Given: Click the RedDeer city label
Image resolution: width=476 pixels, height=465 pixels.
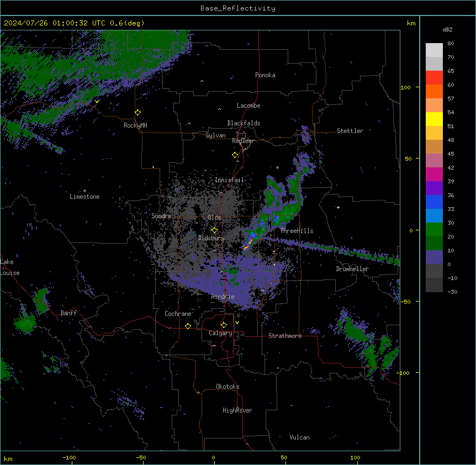Looking at the screenshot, I should pos(243,141).
